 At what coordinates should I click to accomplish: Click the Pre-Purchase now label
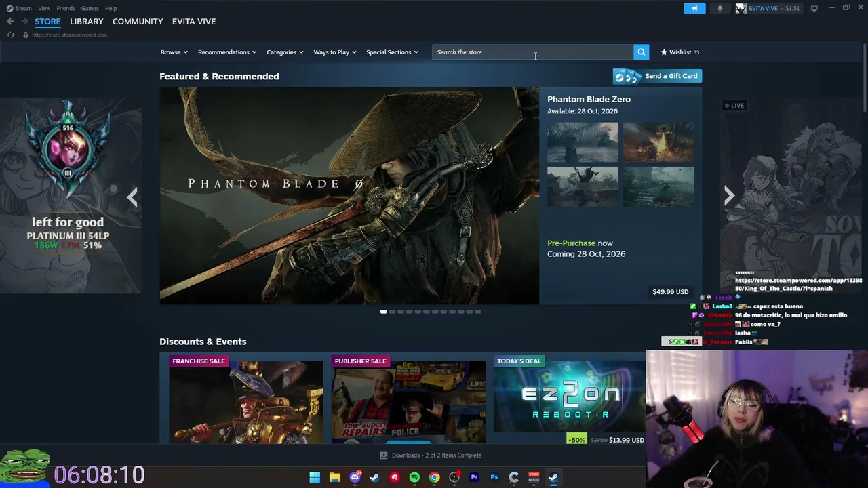click(x=580, y=243)
